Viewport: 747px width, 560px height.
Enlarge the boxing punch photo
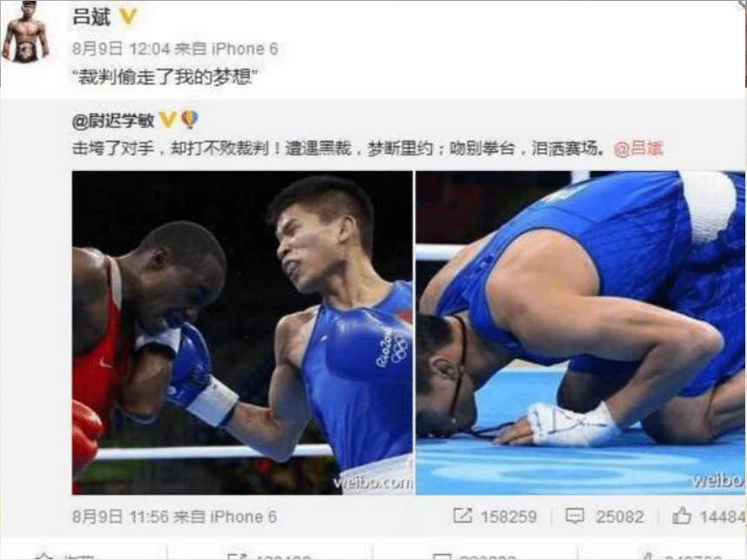242,333
